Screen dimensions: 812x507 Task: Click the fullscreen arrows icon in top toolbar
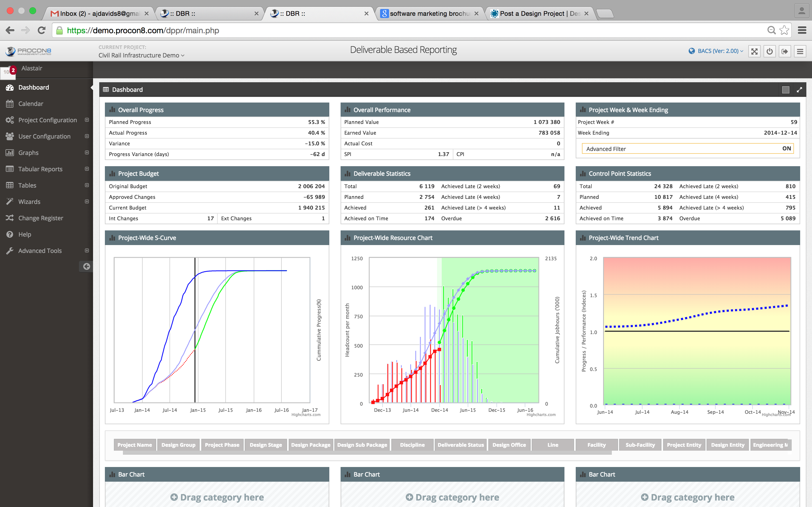pos(754,51)
